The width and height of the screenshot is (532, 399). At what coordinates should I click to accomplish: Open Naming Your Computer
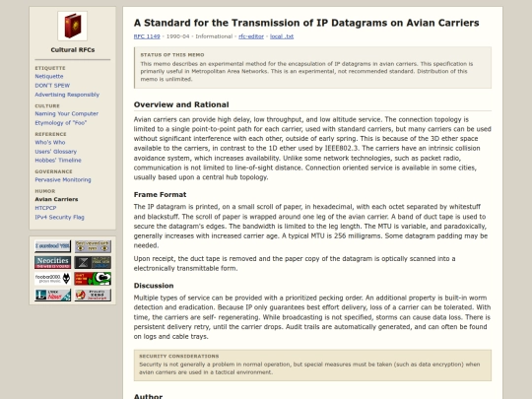pos(67,113)
